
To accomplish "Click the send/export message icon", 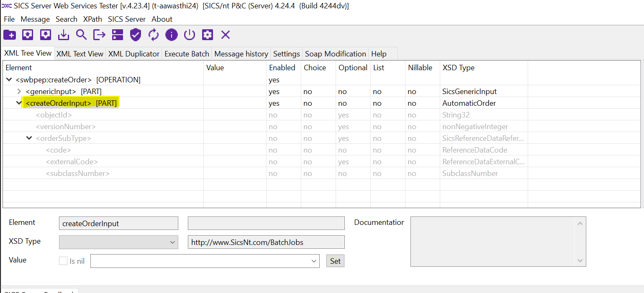I will (99, 35).
